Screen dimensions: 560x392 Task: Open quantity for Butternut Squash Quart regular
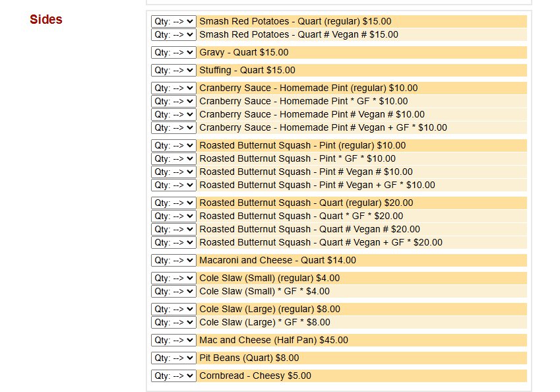point(173,203)
